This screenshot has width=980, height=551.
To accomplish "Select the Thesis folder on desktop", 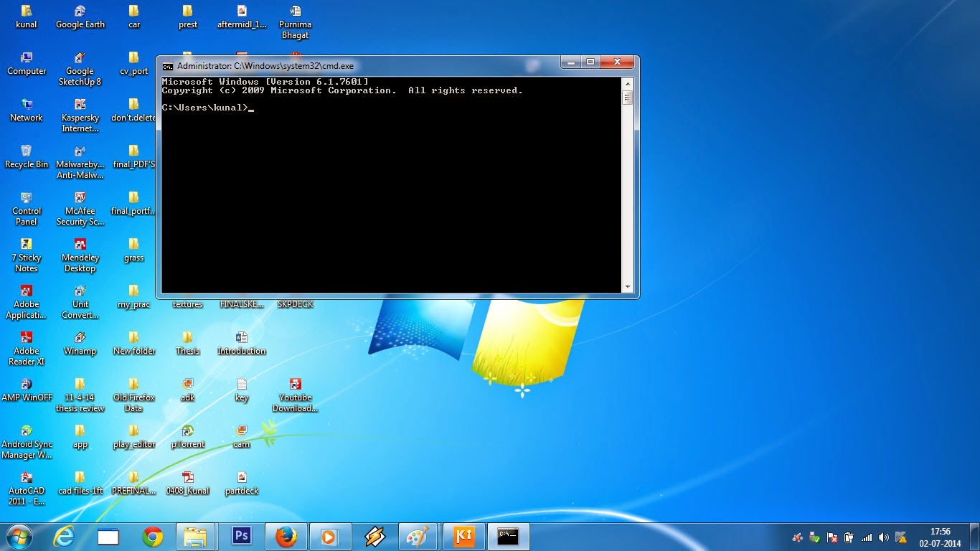I will click(x=188, y=344).
